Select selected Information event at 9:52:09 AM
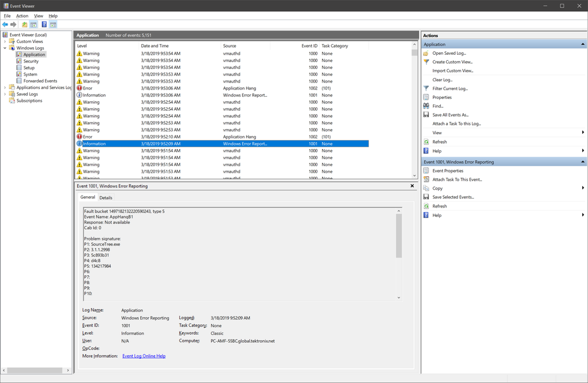 (222, 144)
